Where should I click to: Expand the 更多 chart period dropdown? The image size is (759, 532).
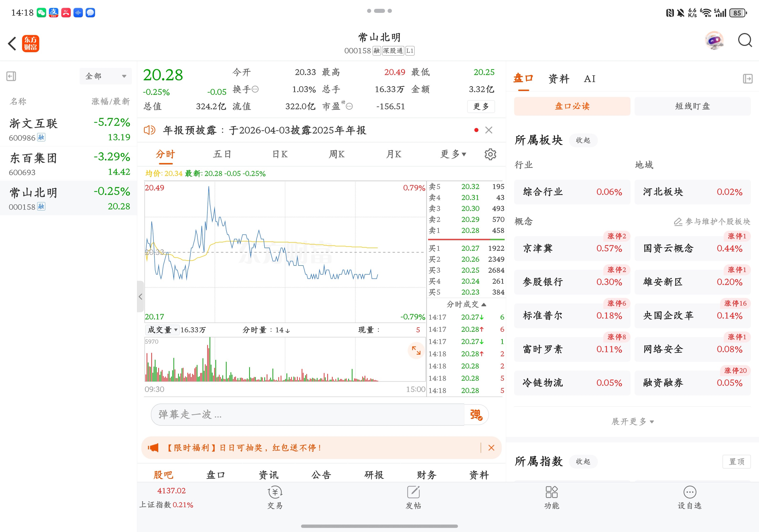pyautogui.click(x=453, y=154)
